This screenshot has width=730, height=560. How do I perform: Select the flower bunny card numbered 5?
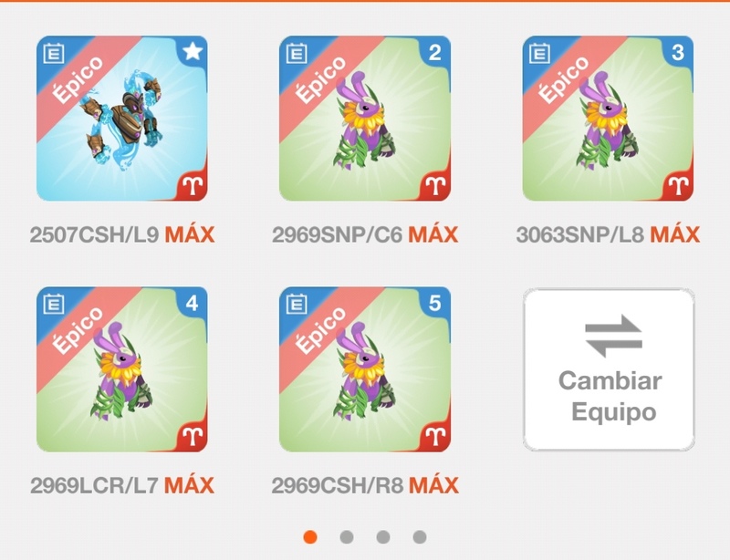pos(365,369)
